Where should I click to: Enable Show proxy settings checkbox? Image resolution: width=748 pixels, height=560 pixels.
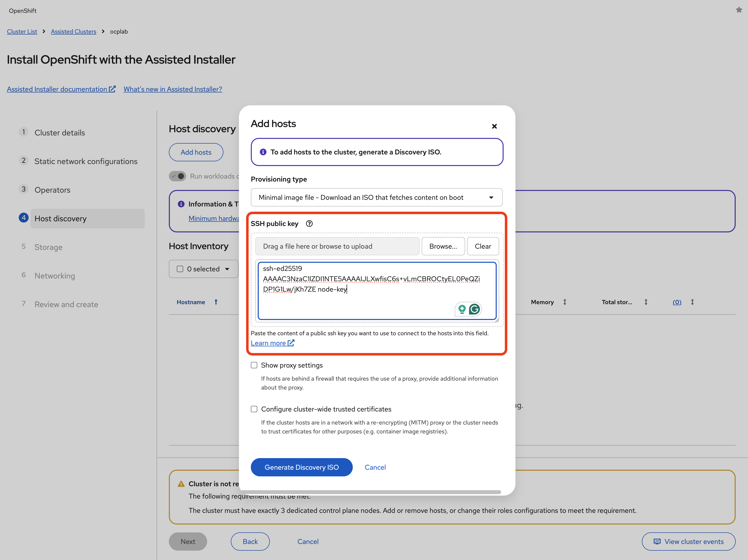[x=254, y=365]
